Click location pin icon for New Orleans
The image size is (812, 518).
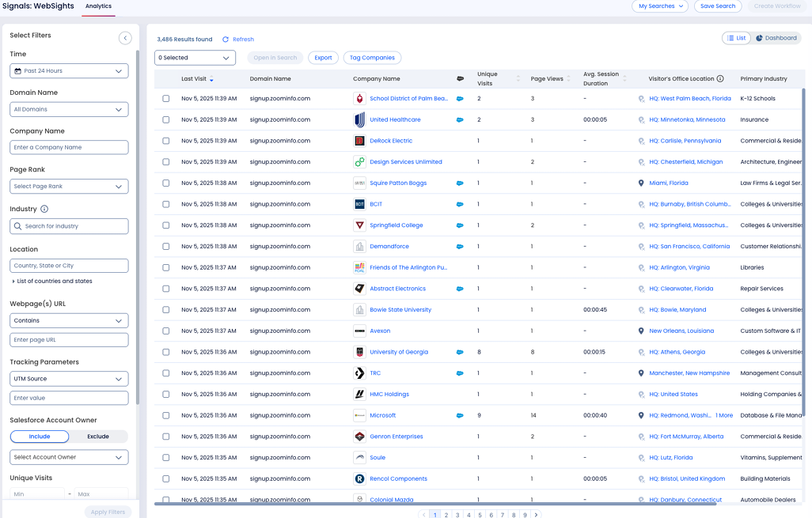point(641,331)
